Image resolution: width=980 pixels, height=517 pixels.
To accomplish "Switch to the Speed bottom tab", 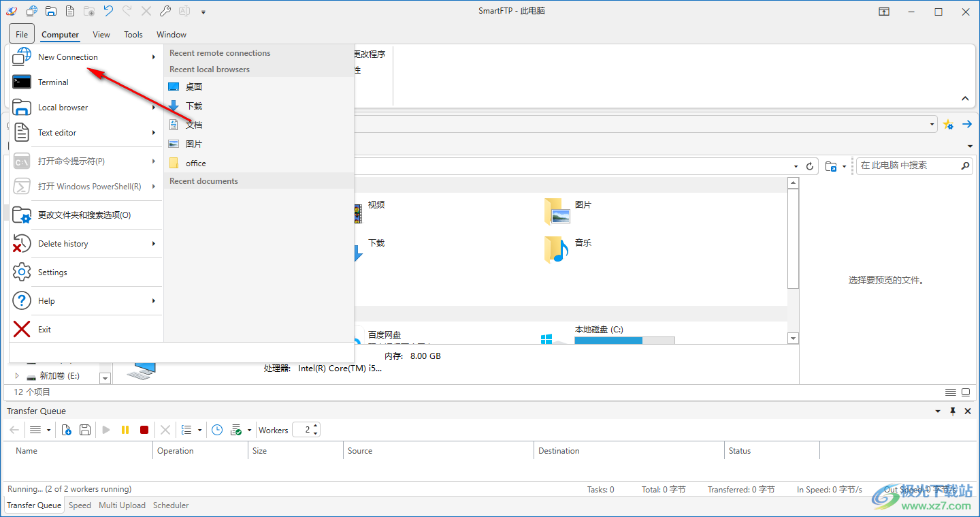I will (x=80, y=505).
